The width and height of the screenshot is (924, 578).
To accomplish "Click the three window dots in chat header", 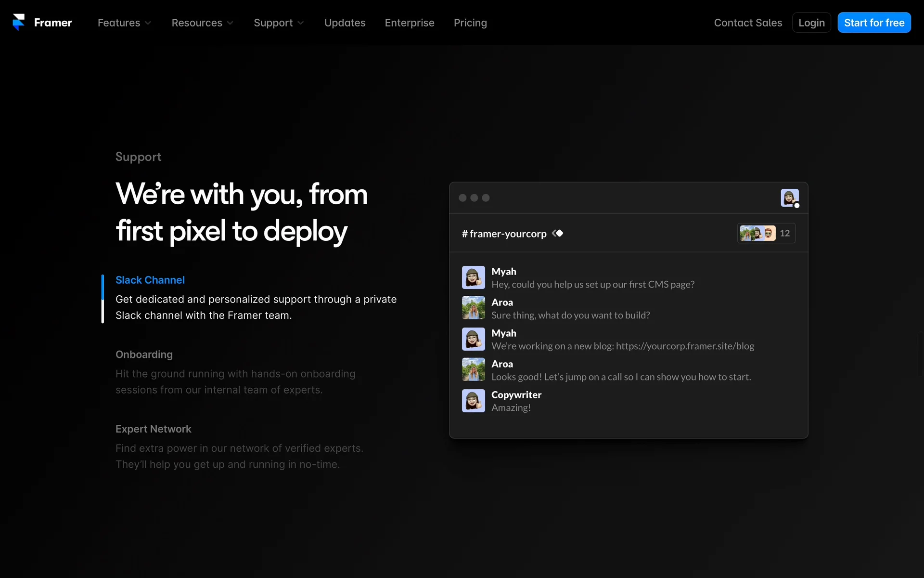I will coord(474,198).
